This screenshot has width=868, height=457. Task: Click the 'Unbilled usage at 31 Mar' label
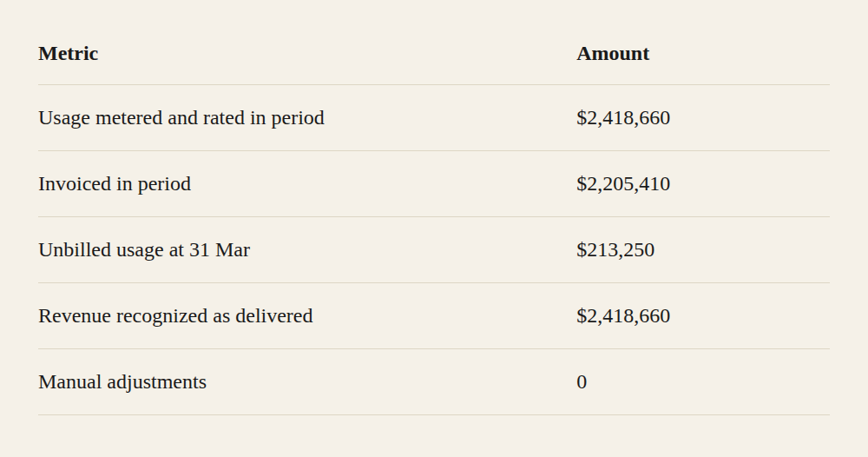pyautogui.click(x=144, y=250)
